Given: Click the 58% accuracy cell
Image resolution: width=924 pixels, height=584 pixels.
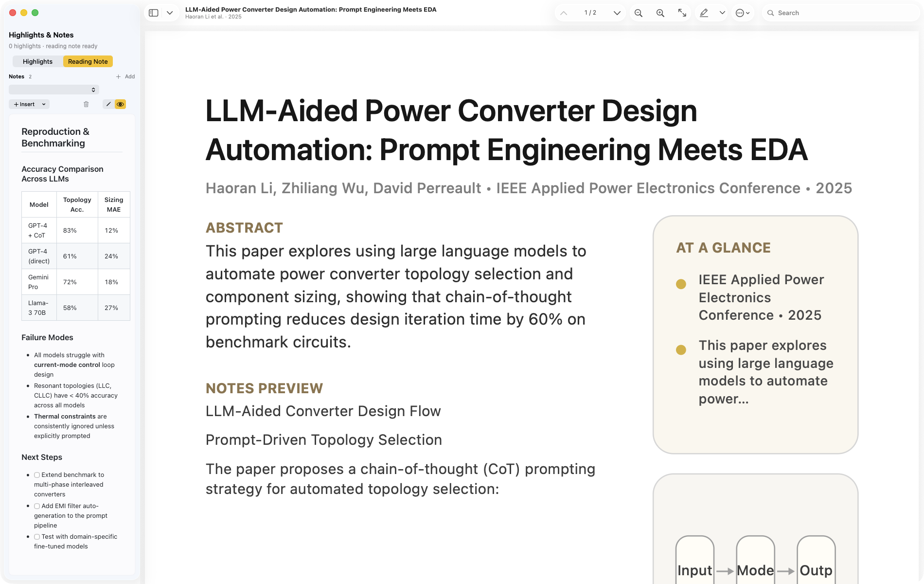Looking at the screenshot, I should [x=77, y=308].
